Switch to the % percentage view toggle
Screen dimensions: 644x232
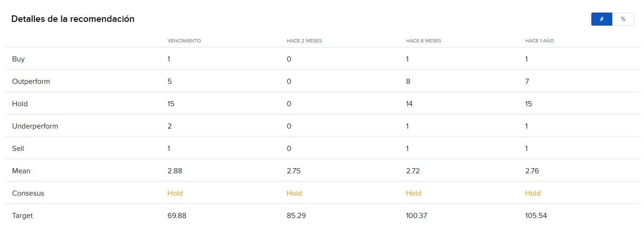point(623,19)
